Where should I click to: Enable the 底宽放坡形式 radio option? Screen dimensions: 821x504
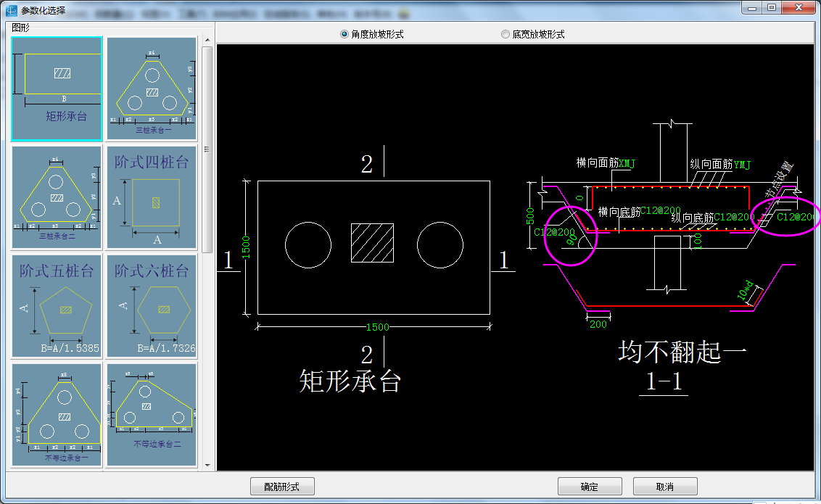pos(533,34)
